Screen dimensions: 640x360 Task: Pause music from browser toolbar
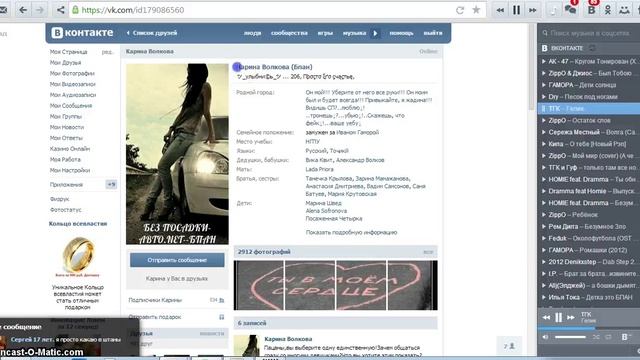[x=516, y=10]
